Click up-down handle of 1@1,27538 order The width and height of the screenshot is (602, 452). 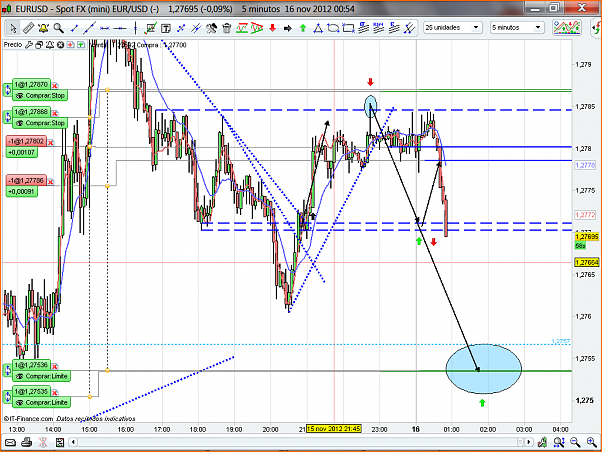point(7,370)
